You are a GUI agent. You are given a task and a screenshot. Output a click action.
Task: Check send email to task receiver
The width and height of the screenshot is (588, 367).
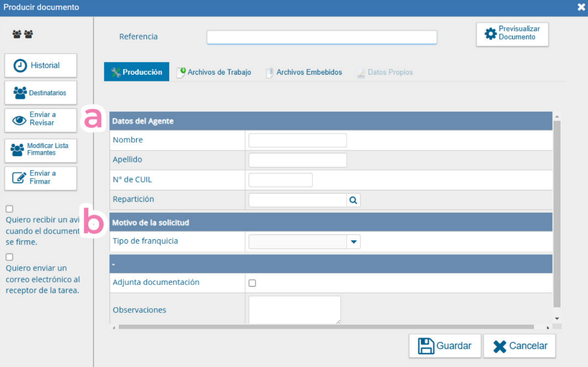tap(9, 257)
